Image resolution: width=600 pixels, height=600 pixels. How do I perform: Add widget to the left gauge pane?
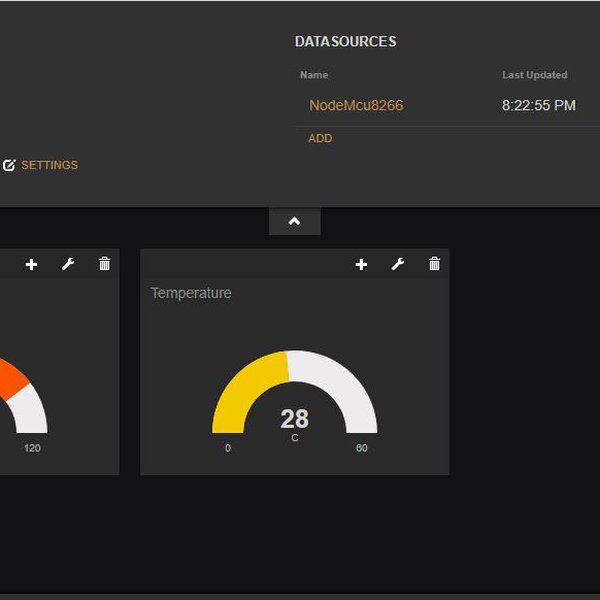pyautogui.click(x=31, y=264)
